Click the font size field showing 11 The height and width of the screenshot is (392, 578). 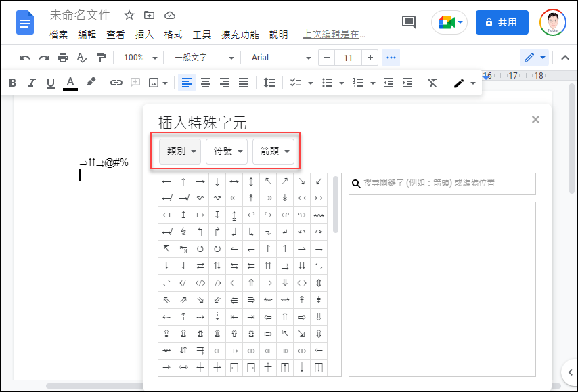click(348, 58)
